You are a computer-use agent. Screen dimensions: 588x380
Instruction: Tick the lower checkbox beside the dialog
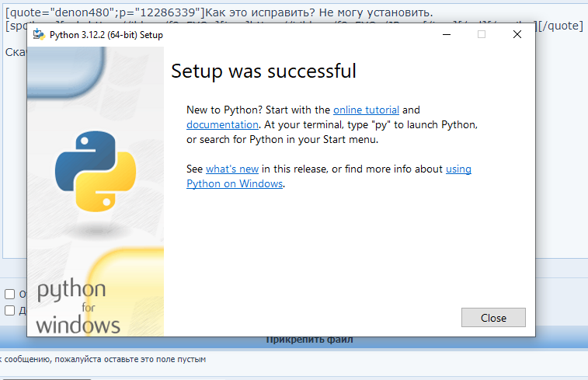10,311
